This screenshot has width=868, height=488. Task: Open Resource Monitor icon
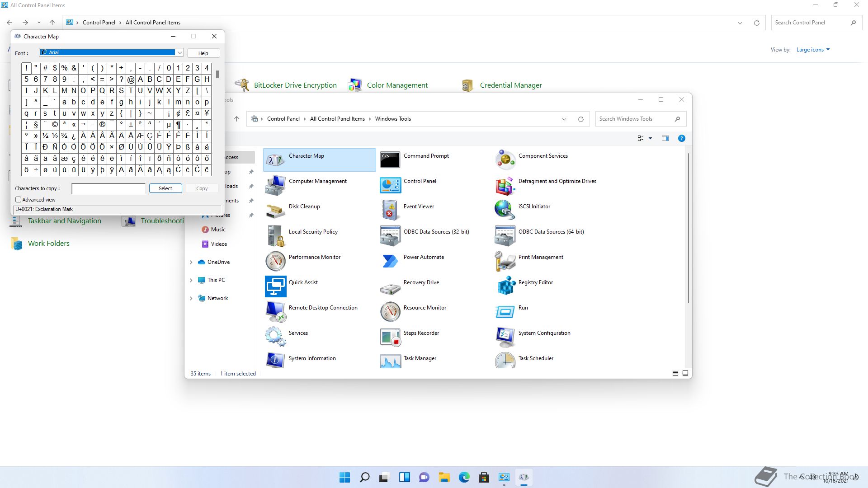390,312
